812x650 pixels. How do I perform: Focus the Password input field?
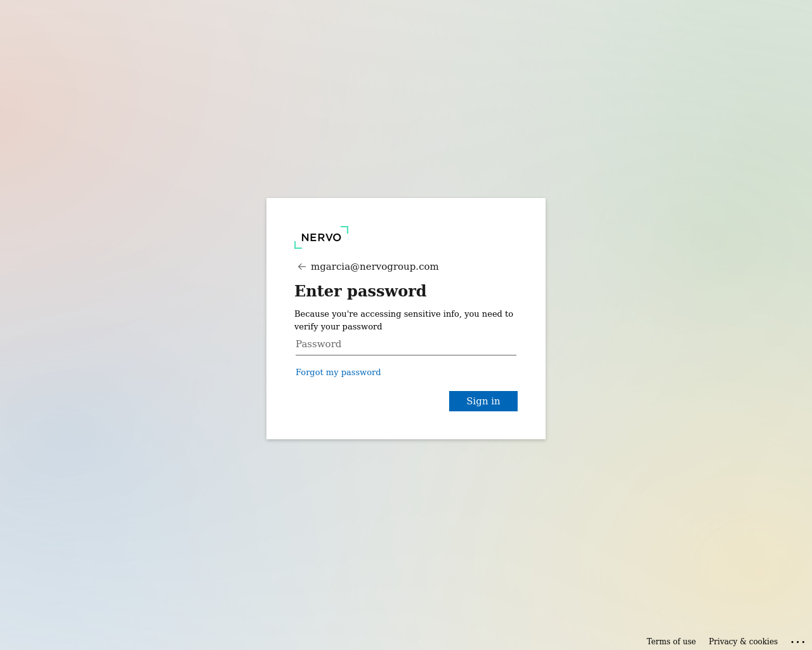point(406,344)
